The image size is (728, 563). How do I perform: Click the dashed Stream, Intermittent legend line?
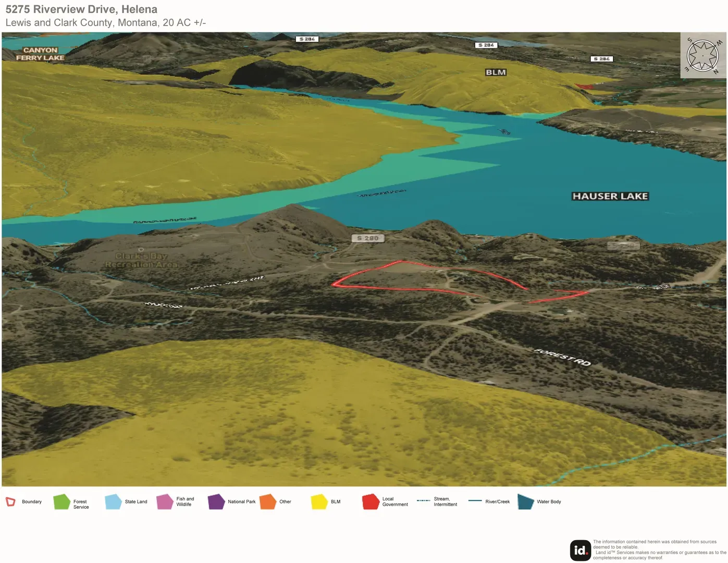[423, 500]
